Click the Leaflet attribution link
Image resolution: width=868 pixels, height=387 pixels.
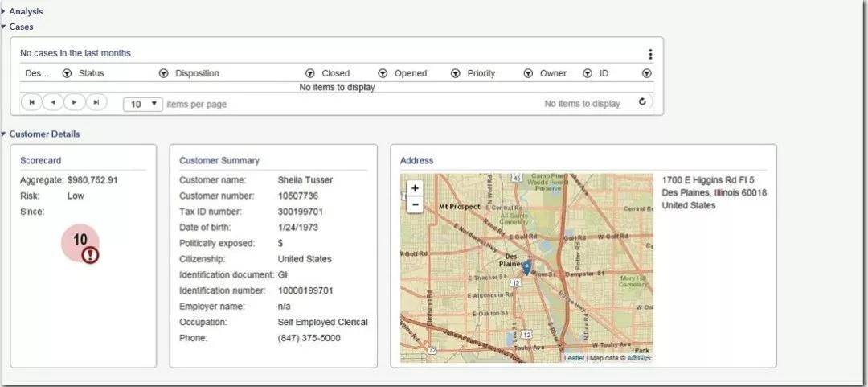click(x=574, y=358)
